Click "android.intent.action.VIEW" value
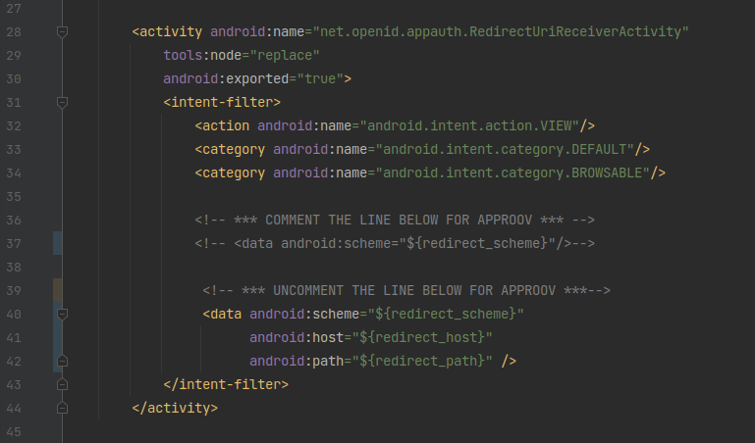755x443 pixels. (x=469, y=126)
